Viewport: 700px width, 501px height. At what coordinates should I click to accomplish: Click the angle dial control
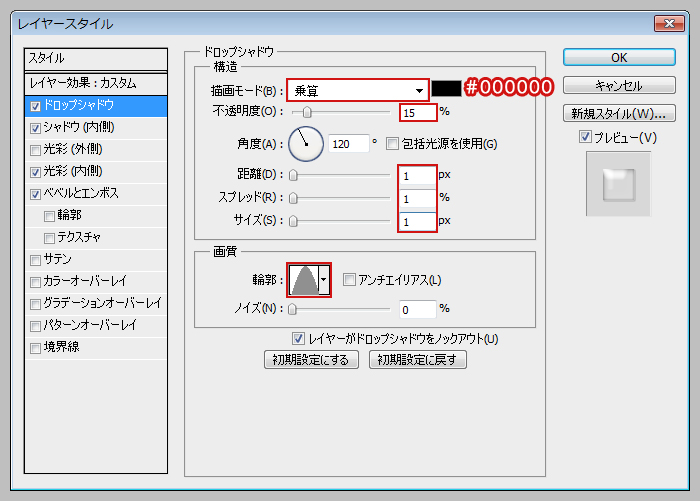coord(306,144)
